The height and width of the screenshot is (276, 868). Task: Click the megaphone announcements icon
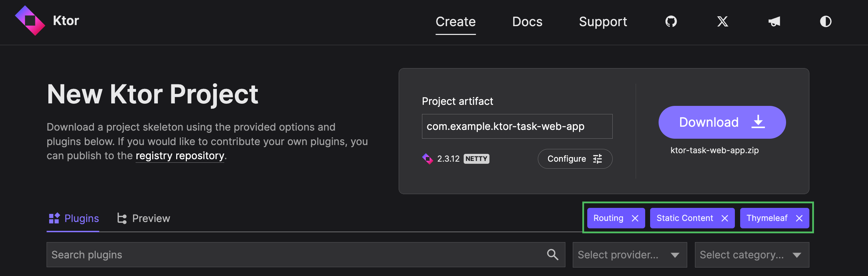(774, 22)
